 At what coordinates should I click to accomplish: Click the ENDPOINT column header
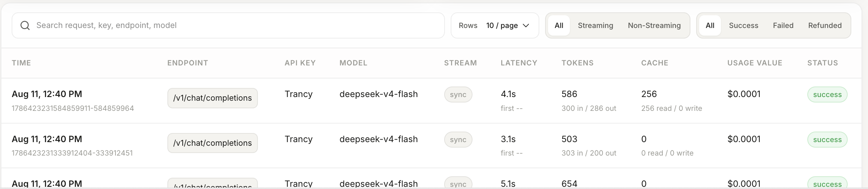pyautogui.click(x=188, y=63)
